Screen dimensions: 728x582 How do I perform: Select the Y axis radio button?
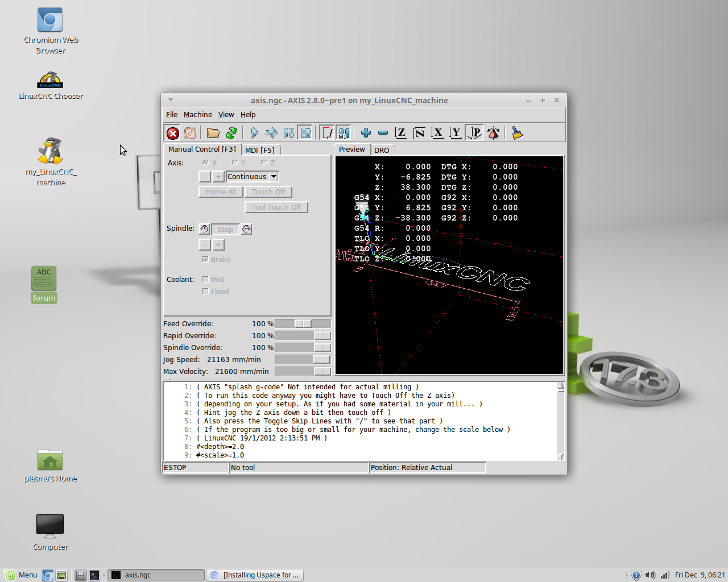point(234,163)
